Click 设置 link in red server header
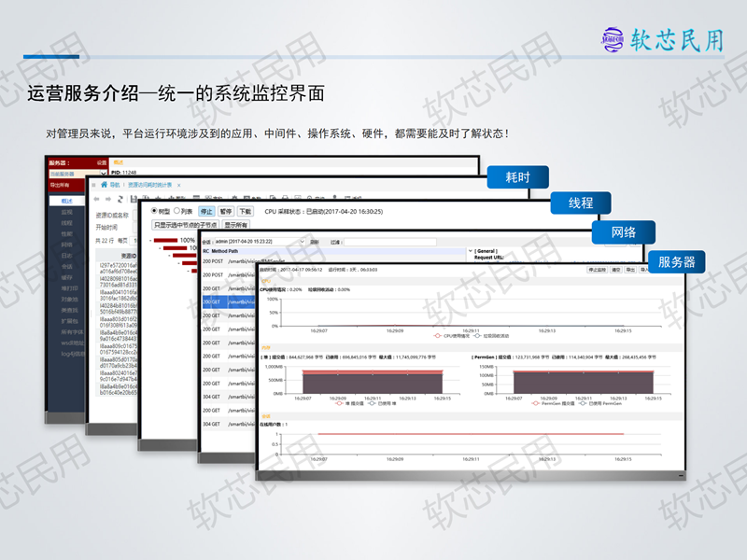The image size is (747, 560). coord(102,162)
